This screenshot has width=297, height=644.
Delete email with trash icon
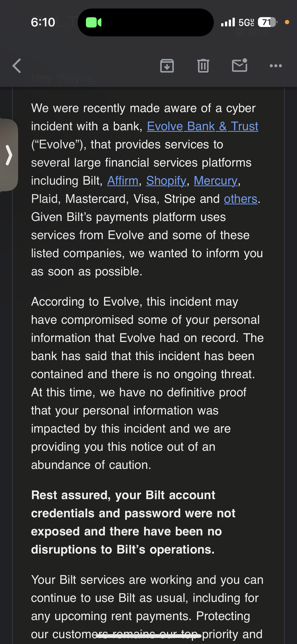click(x=203, y=66)
